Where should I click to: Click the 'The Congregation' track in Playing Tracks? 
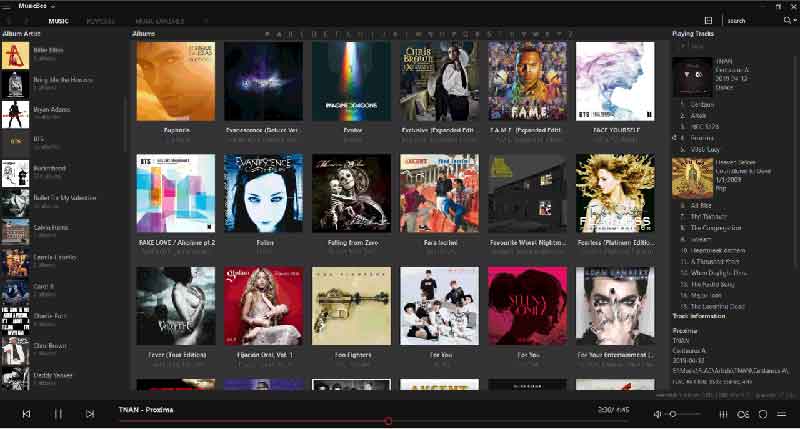click(716, 228)
